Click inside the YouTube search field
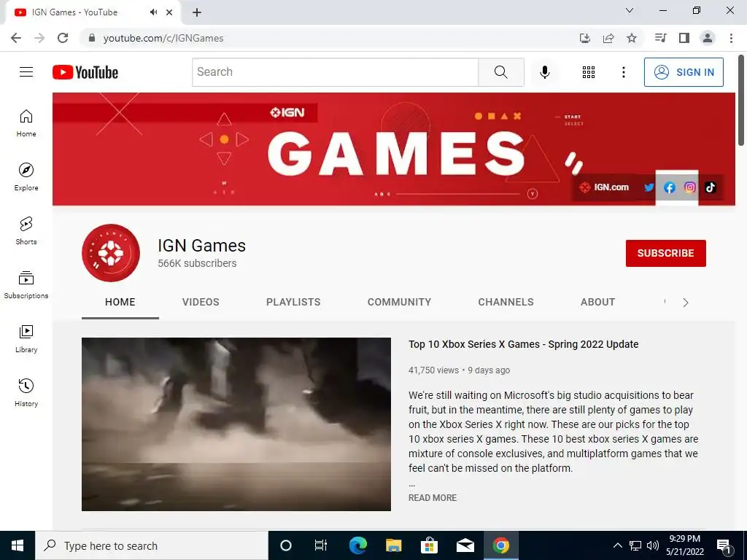The image size is (747, 560). coord(336,72)
